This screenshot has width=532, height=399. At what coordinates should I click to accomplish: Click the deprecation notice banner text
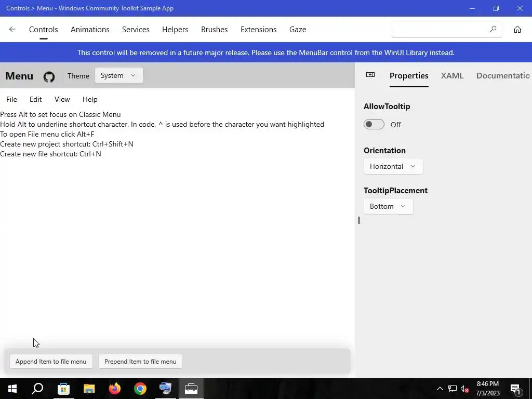(x=265, y=52)
